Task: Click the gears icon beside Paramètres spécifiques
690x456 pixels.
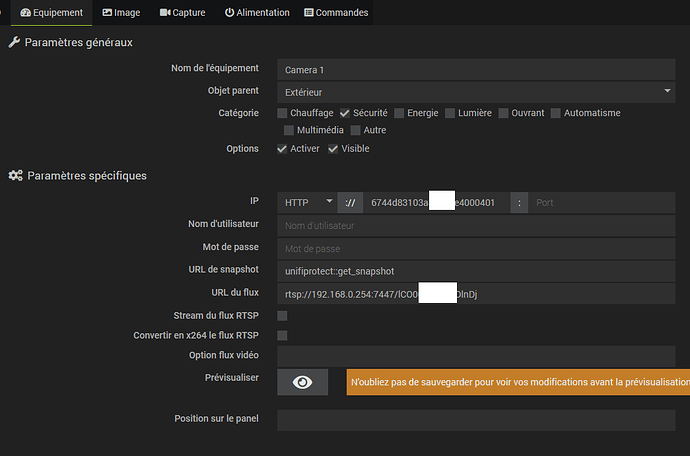Action: click(15, 176)
